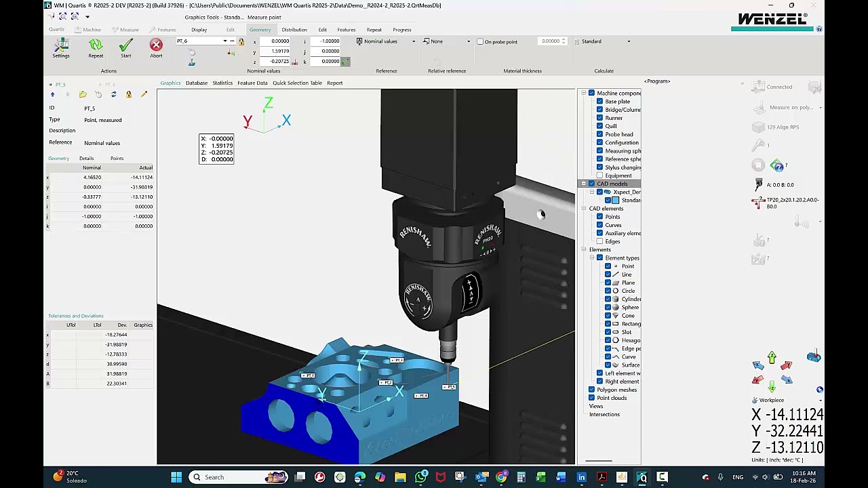Click the folder icon under PT_5
The image size is (868, 488).
83,95
